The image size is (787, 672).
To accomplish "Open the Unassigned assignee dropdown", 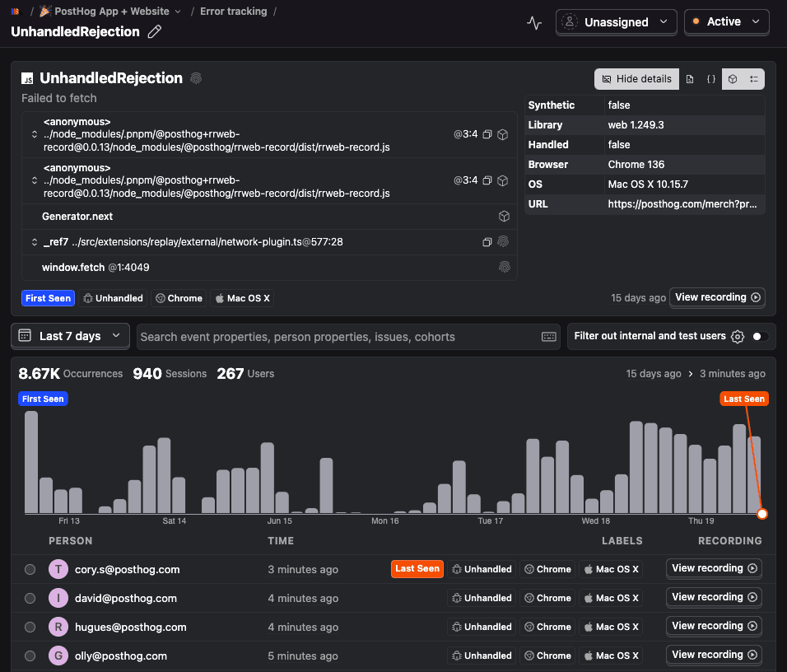I will [617, 22].
